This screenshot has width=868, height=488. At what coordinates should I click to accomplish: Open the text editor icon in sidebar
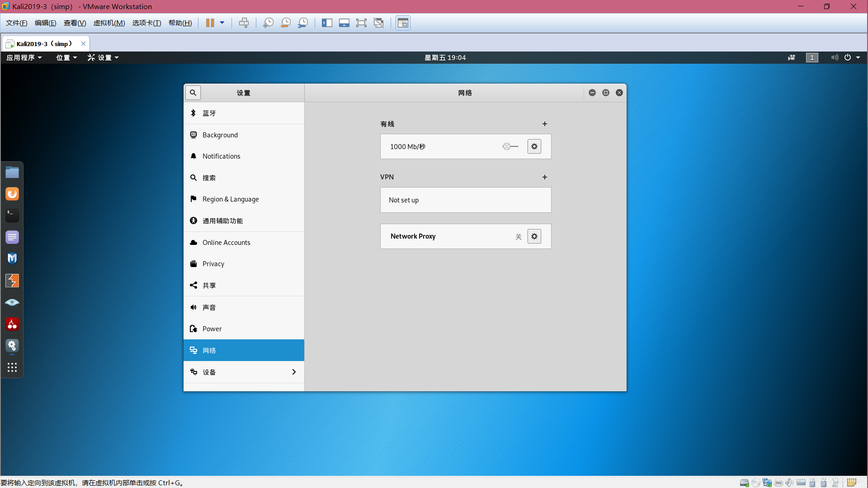point(12,237)
